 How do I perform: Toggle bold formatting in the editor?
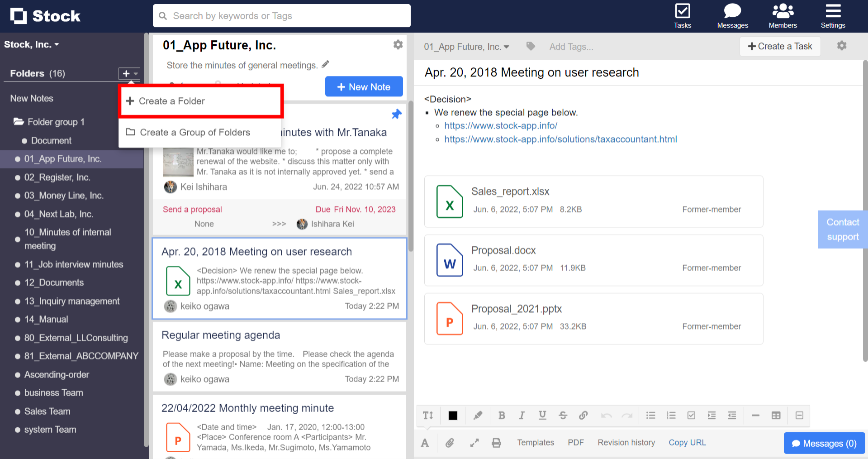502,415
